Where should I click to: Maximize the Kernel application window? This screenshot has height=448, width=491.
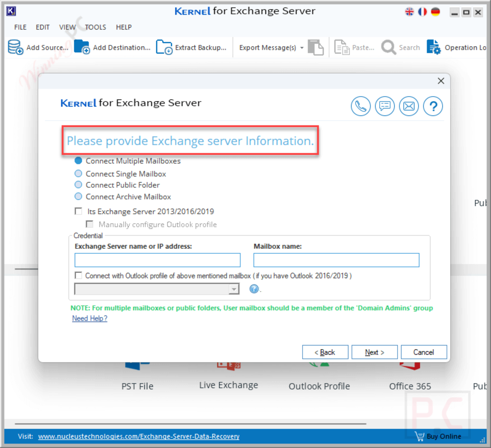466,12
